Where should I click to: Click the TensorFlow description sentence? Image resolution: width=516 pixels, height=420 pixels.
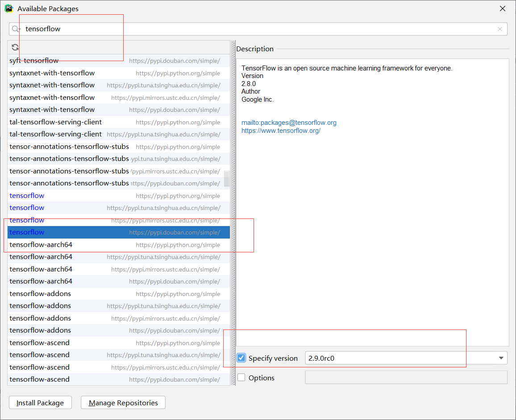point(347,68)
